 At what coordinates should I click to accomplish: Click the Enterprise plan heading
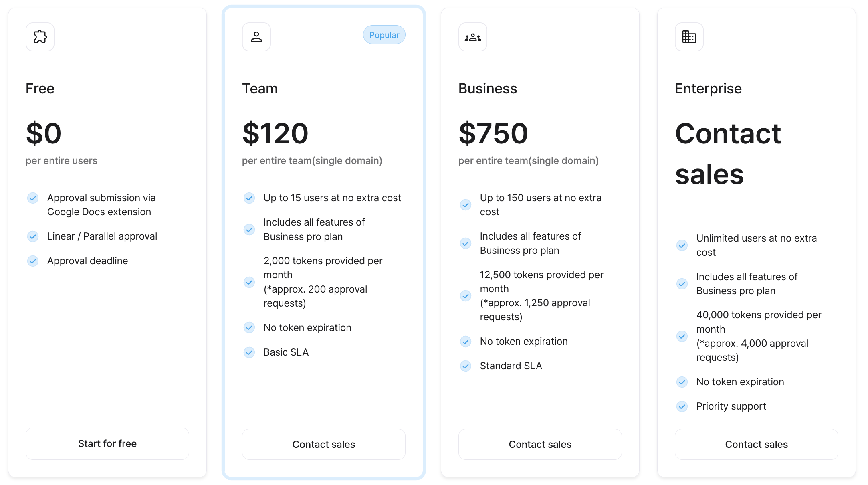click(x=708, y=89)
